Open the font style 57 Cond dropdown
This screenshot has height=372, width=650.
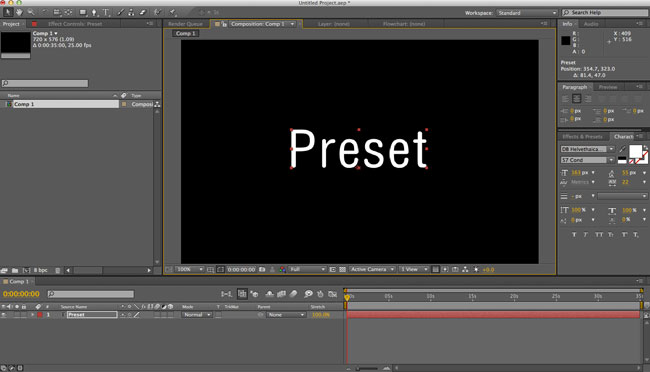point(587,160)
